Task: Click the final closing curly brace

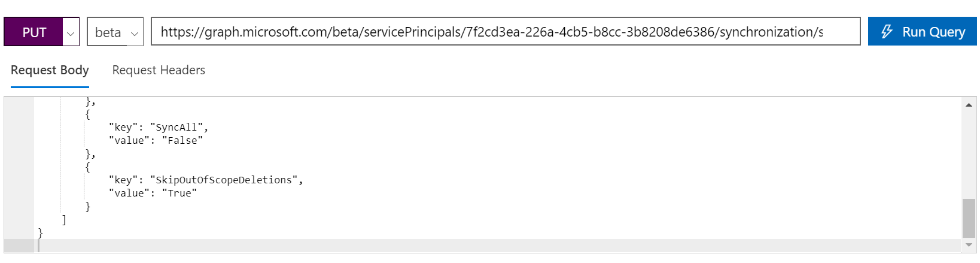Action: pos(41,232)
